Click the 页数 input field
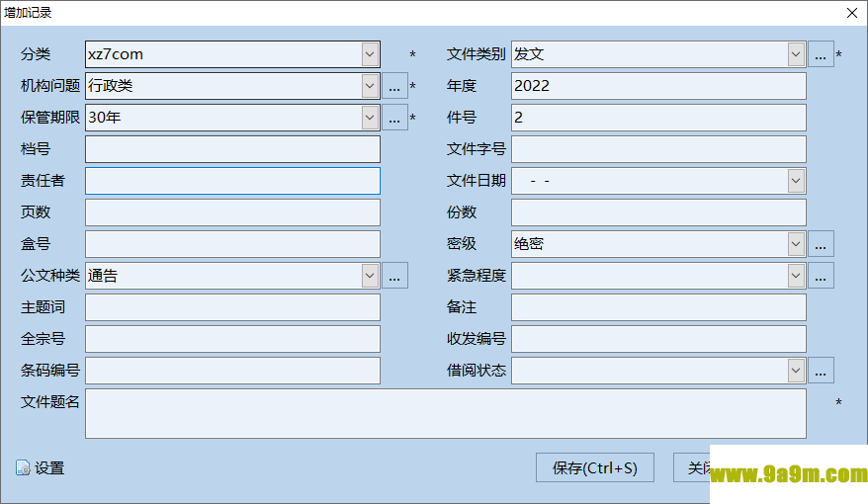Screen dimensions: 868x504 [232, 212]
